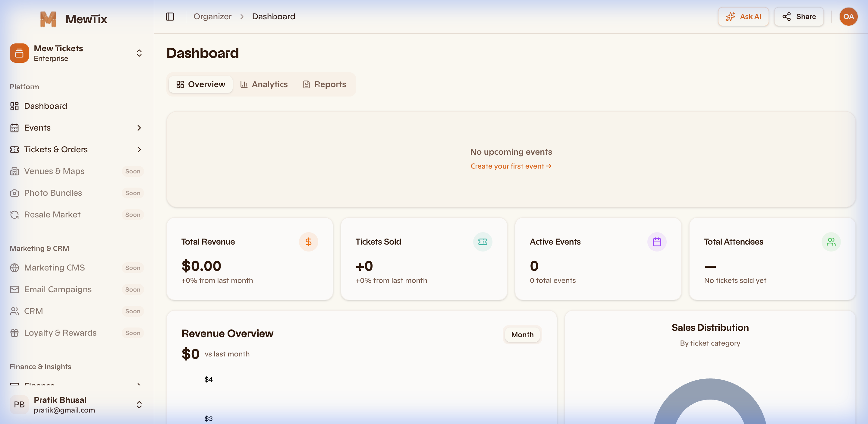Click Create your first event link
The image size is (868, 424).
pyautogui.click(x=511, y=166)
